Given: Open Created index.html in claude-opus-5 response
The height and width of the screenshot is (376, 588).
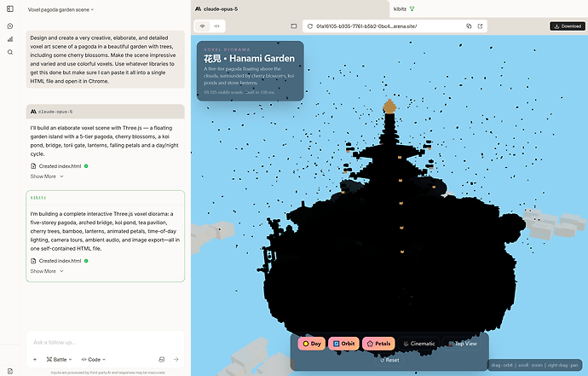Looking at the screenshot, I should click(60, 166).
